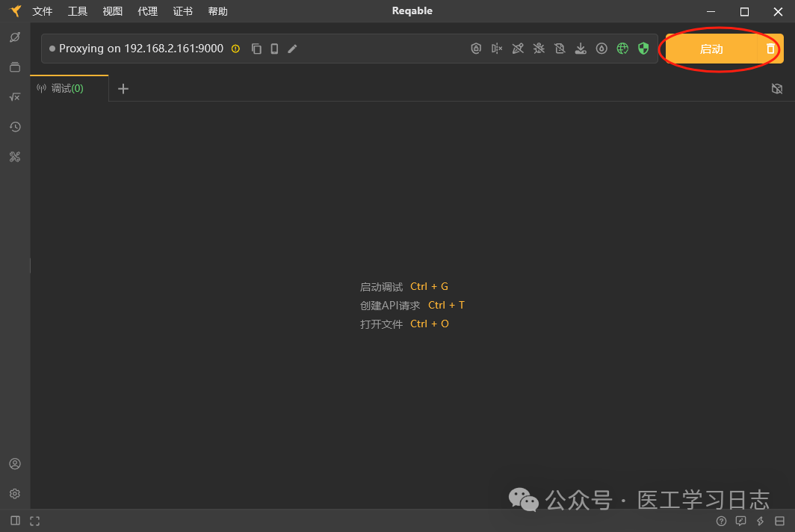Click the crossed-out cube icon at the tab bar end

pos(777,89)
